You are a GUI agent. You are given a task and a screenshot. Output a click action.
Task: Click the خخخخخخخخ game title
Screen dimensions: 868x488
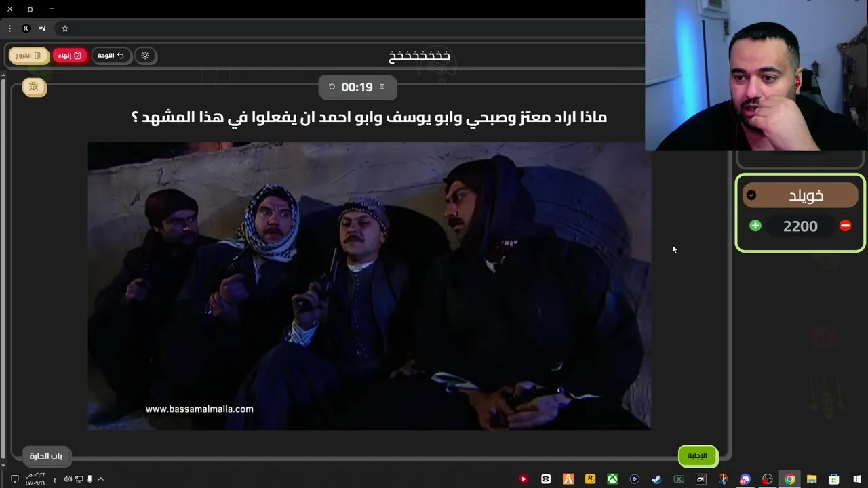tap(419, 56)
